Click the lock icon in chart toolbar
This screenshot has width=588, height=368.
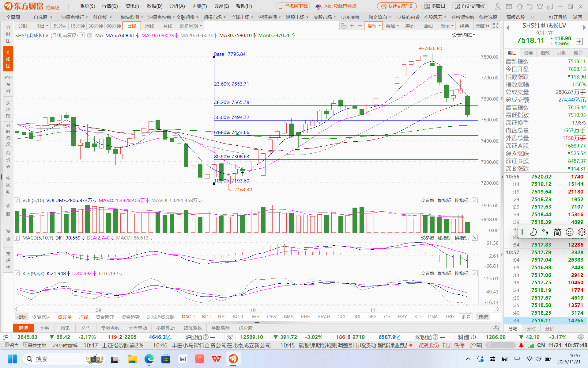tap(344, 26)
